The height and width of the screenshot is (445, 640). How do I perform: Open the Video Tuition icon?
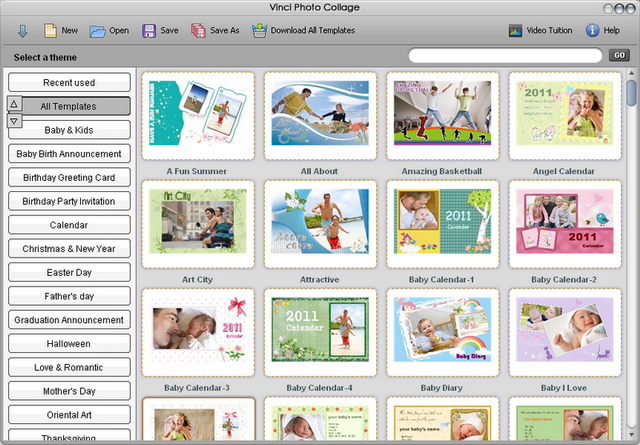[516, 31]
